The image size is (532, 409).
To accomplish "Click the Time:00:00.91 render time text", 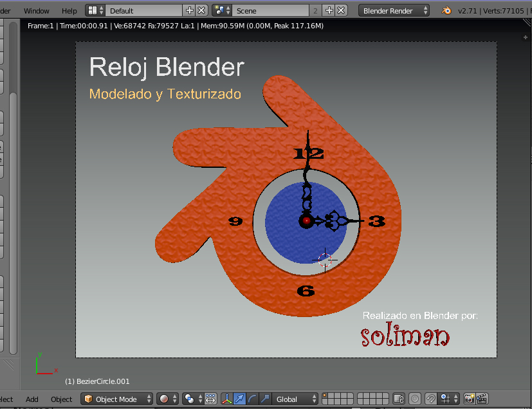I will click(84, 26).
